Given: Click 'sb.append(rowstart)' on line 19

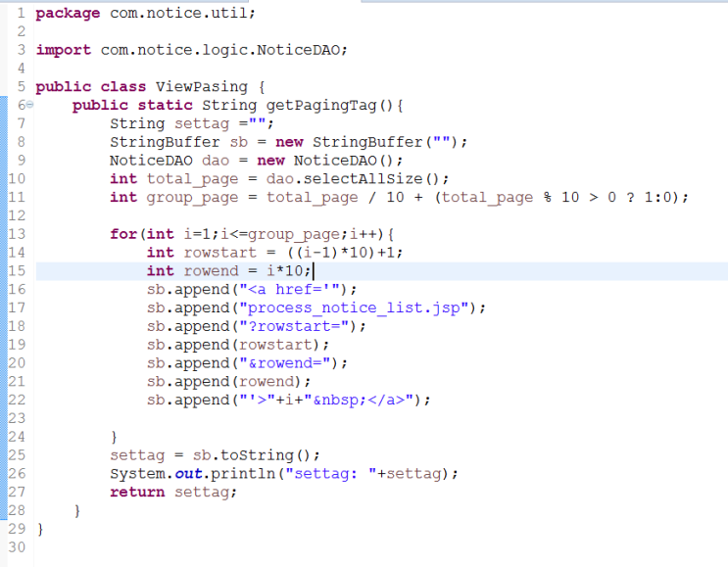Looking at the screenshot, I should [x=233, y=345].
